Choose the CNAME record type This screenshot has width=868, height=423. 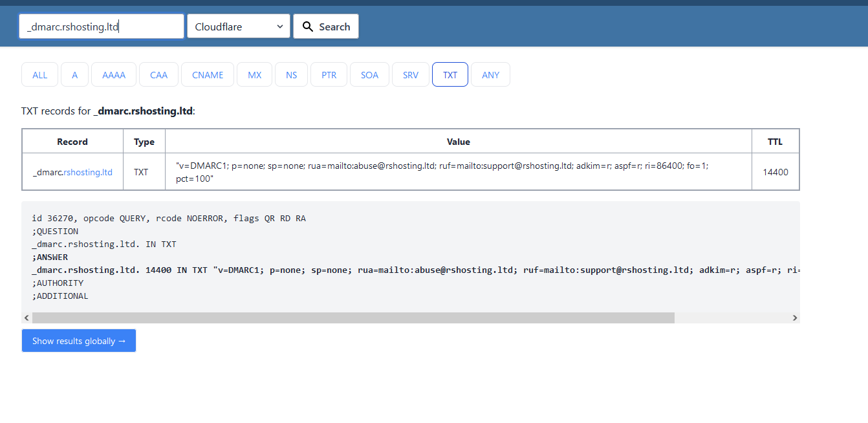point(207,74)
